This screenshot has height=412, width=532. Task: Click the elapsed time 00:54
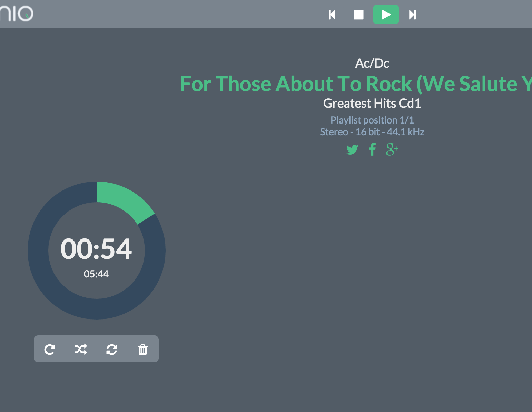(96, 249)
